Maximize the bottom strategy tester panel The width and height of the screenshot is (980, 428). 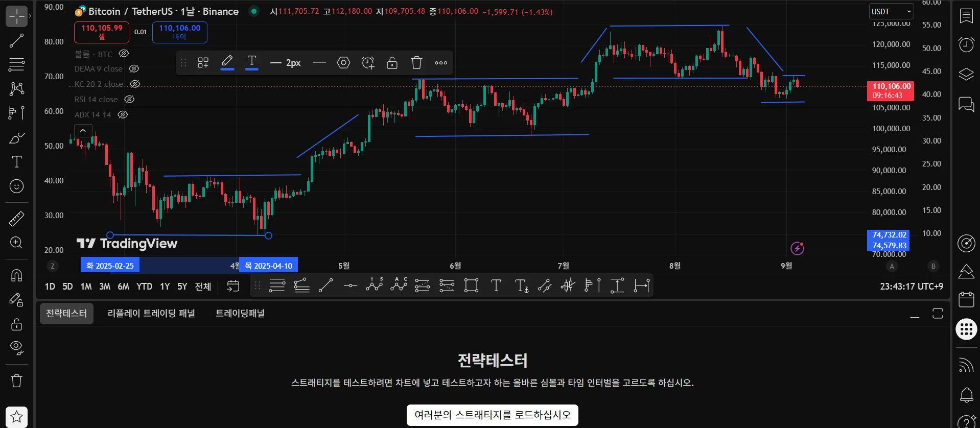938,314
